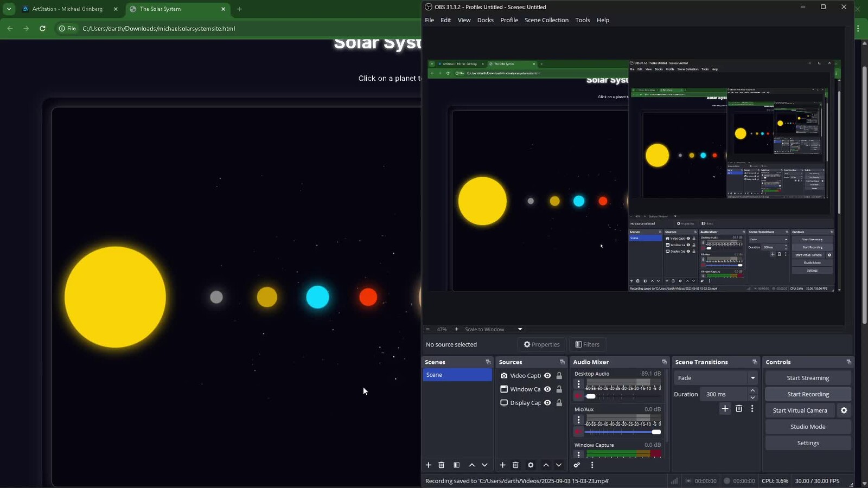
Task: Open browser tab search chevron
Action: coord(9,9)
